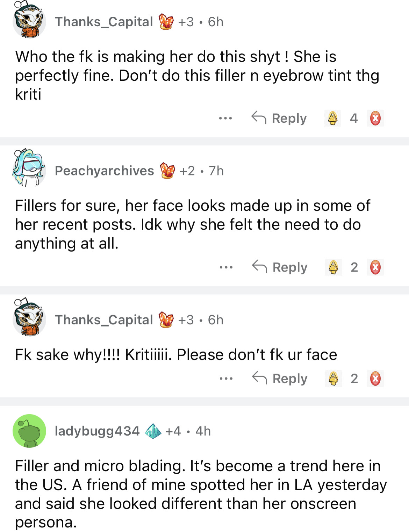Upvote the Peachyarchives comment
Viewport: 409px width, 532px height.
pyautogui.click(x=333, y=267)
